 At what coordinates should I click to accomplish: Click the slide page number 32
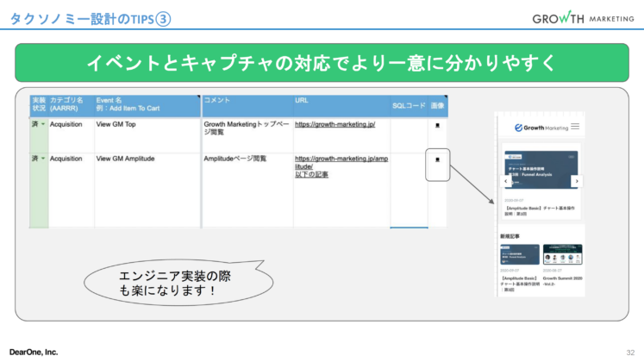pyautogui.click(x=630, y=353)
